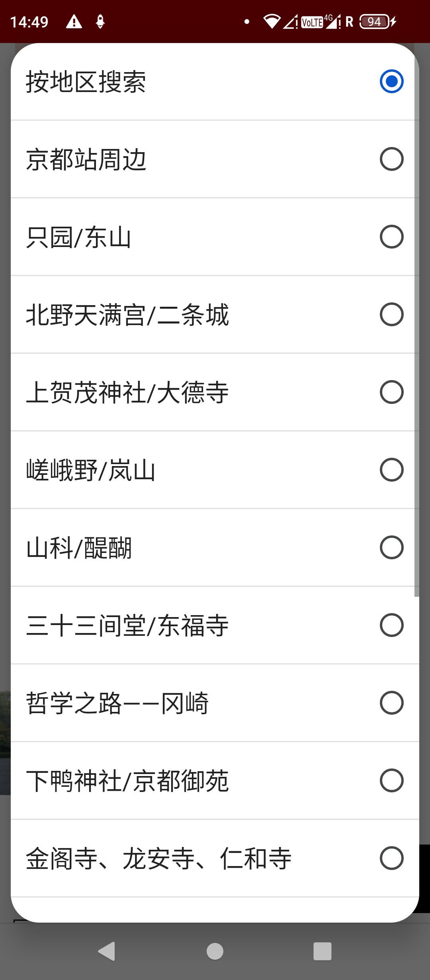This screenshot has height=980, width=430.
Task: Tap the VoLTE status bar icon
Action: (312, 22)
